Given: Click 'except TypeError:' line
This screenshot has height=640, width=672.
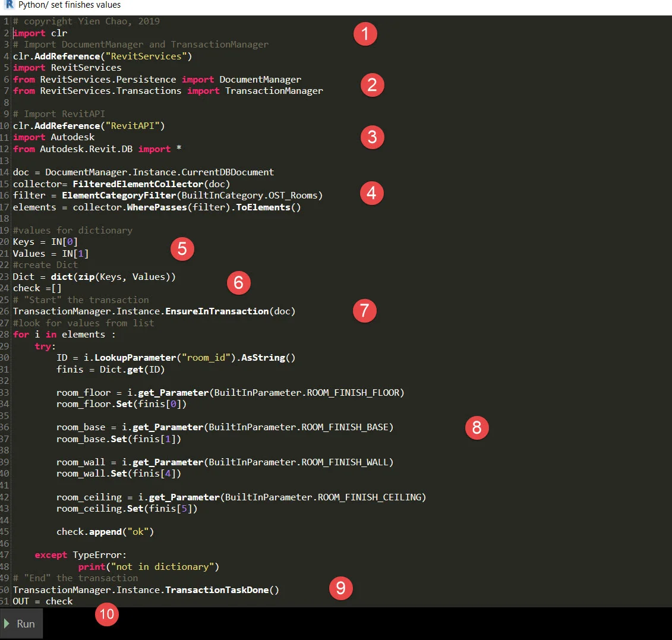Looking at the screenshot, I should tap(81, 554).
